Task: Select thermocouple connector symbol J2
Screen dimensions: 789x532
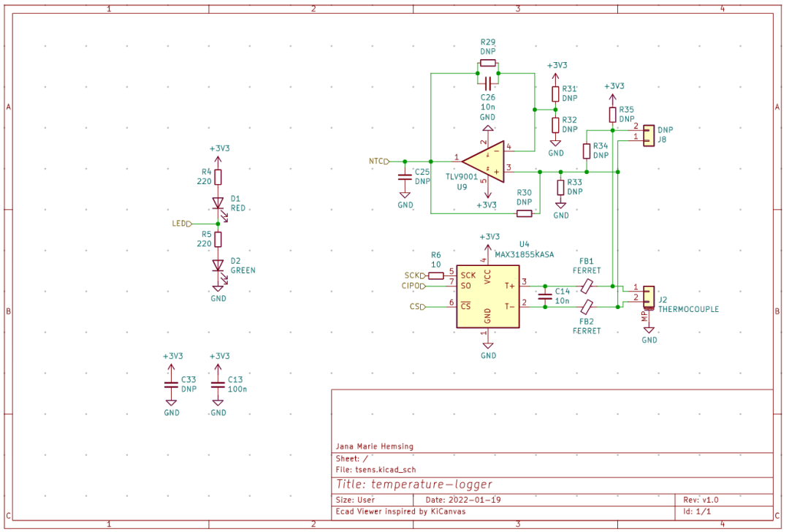Action: point(649,297)
